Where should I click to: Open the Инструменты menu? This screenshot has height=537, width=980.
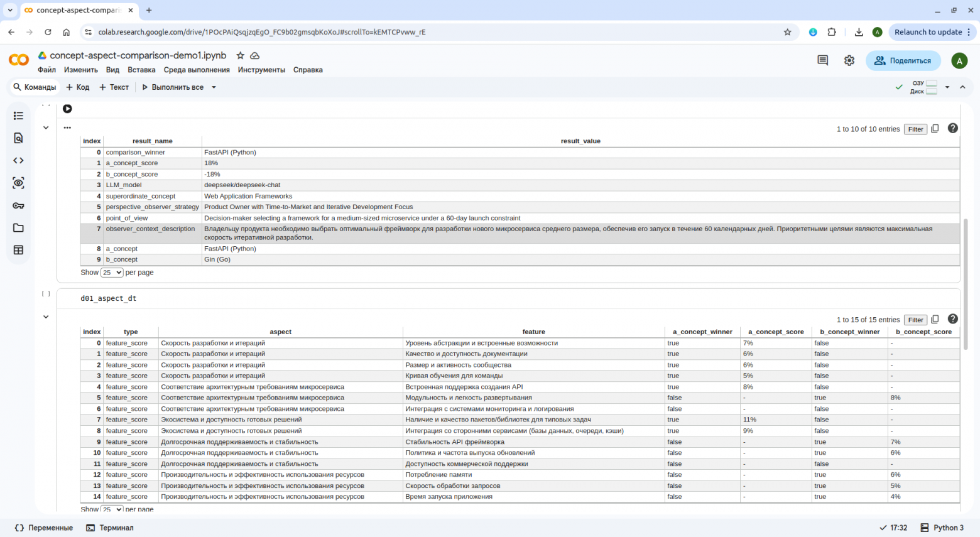pyautogui.click(x=261, y=70)
